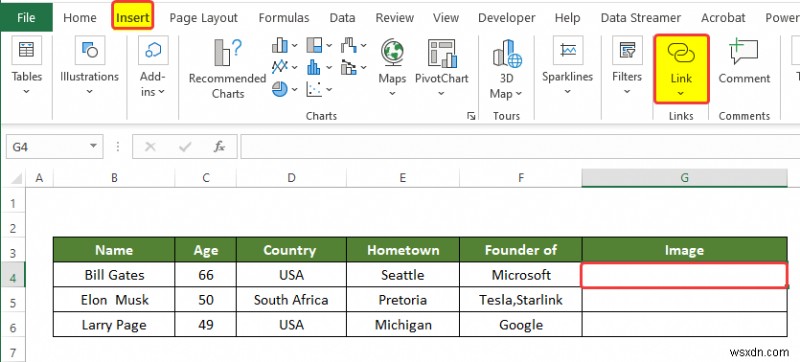Expand the Maps dropdown arrow
Viewport: 800px width, 362px height.
click(392, 93)
